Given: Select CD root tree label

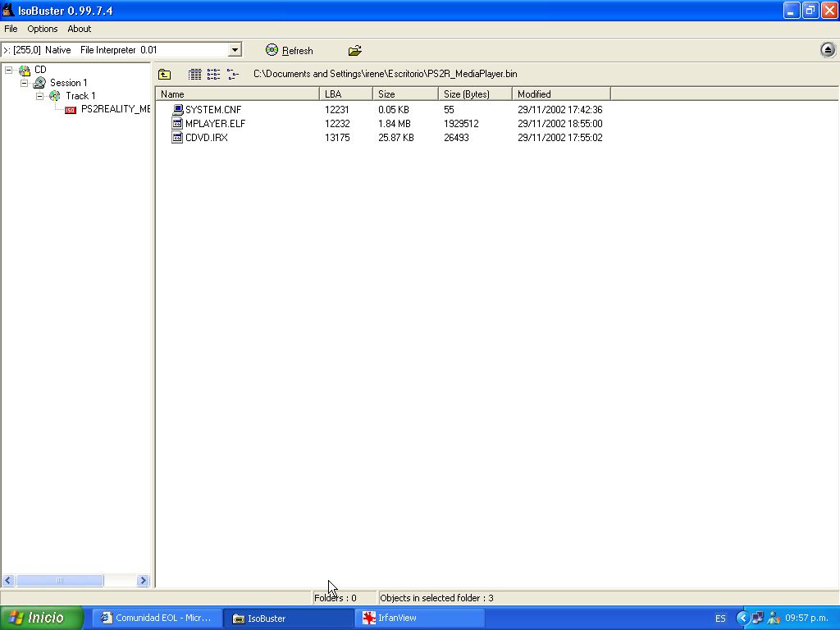Looking at the screenshot, I should pyautogui.click(x=40, y=70).
